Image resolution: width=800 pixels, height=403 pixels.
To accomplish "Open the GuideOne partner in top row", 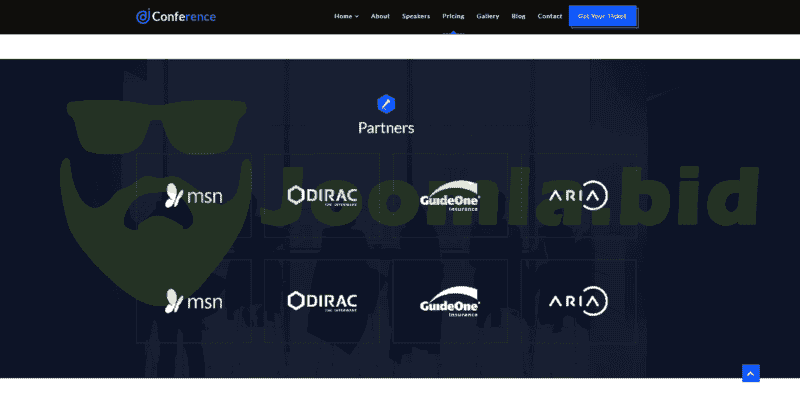I will [x=450, y=195].
